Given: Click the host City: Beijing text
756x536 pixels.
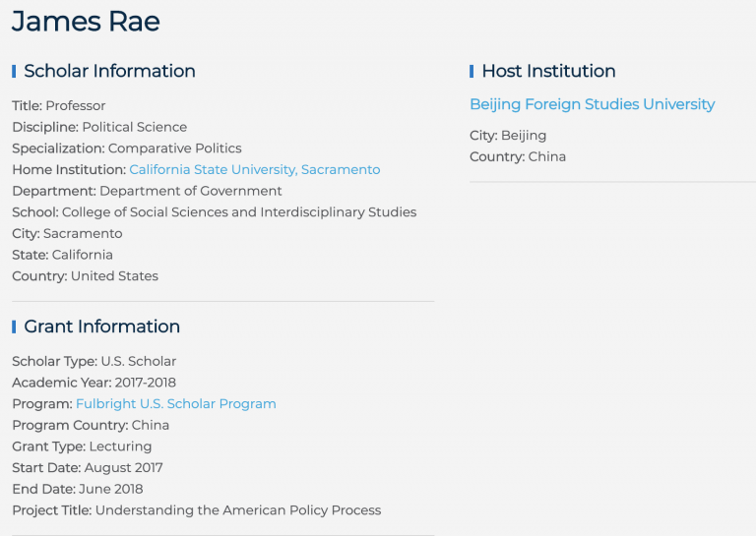Looking at the screenshot, I should [508, 136].
